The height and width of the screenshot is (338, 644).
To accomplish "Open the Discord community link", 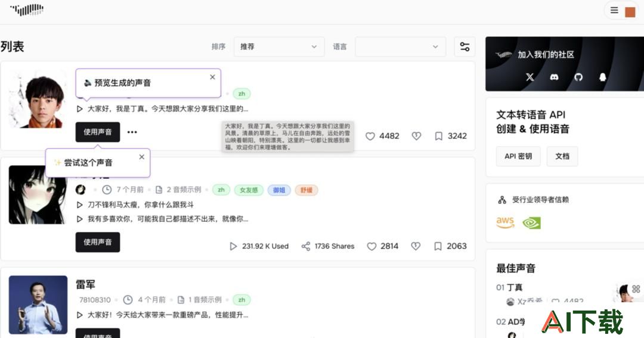I will [x=554, y=77].
